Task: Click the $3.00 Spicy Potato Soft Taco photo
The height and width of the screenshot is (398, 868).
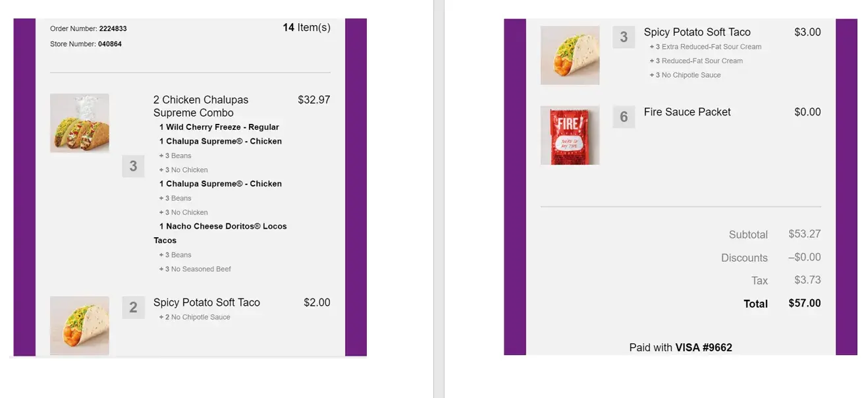Action: coord(570,55)
